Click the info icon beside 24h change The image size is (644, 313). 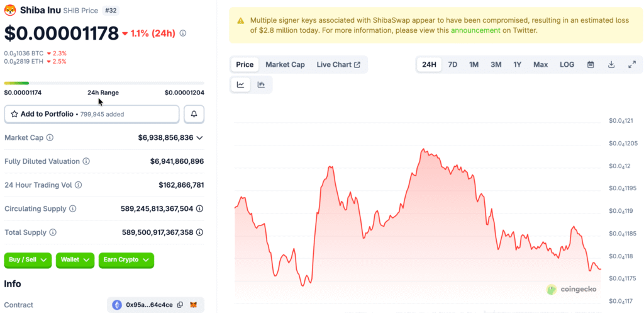(183, 33)
